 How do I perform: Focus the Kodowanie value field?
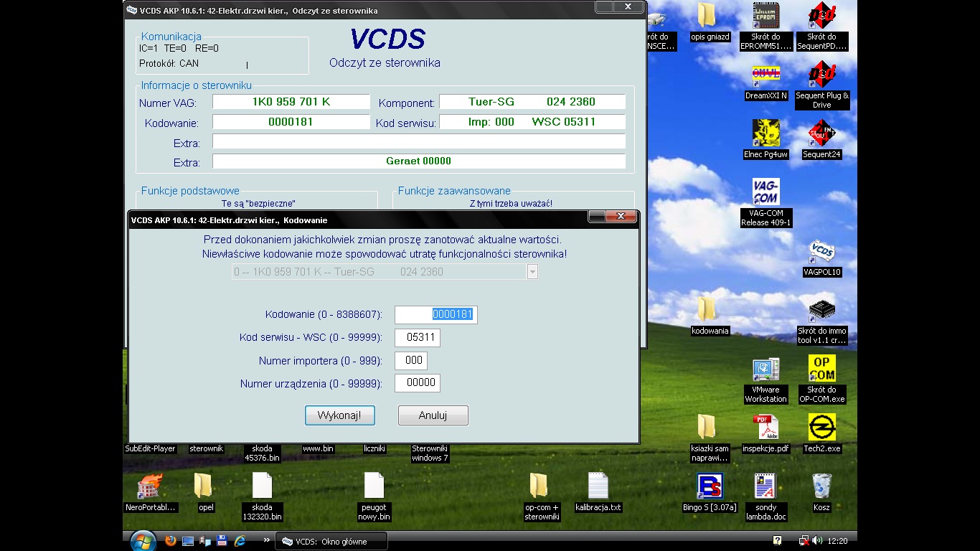point(435,314)
